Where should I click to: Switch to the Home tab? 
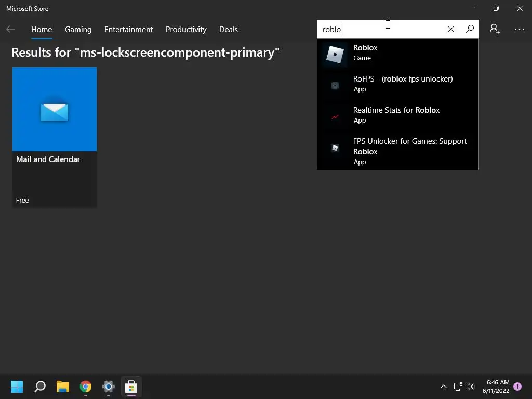pyautogui.click(x=42, y=30)
